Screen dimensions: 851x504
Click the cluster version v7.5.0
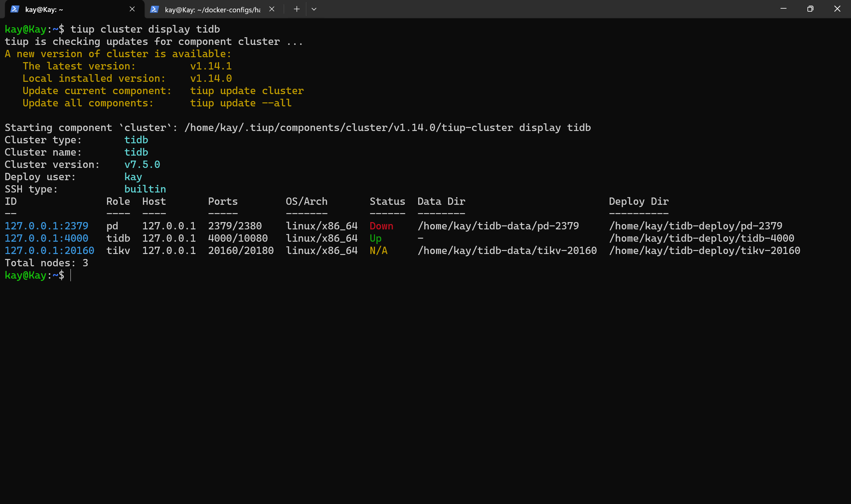coord(142,164)
